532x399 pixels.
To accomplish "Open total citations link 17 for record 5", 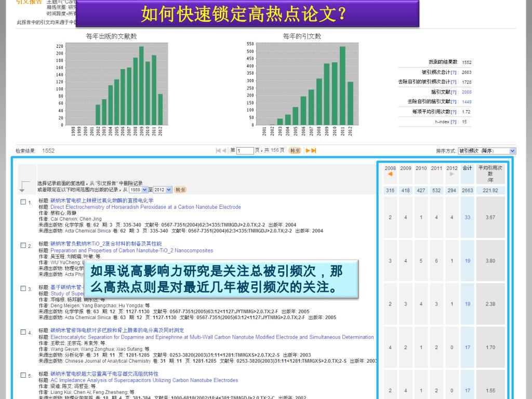I will tap(467, 391).
